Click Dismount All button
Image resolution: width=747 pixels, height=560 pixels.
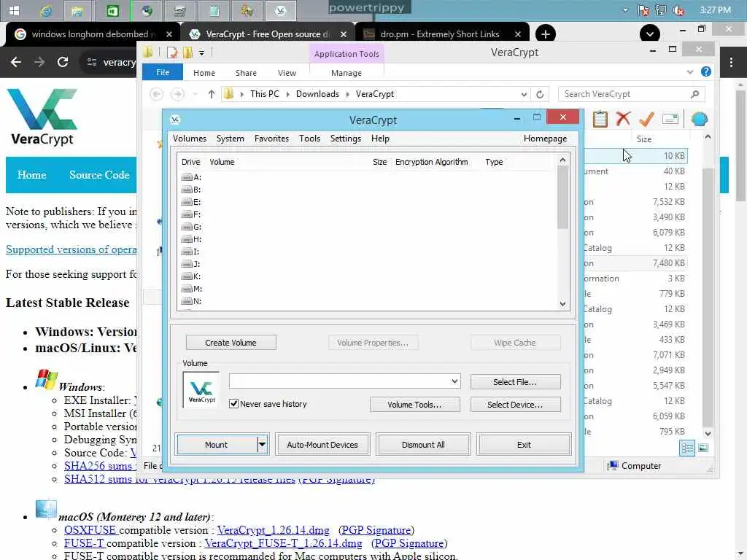pos(423,445)
